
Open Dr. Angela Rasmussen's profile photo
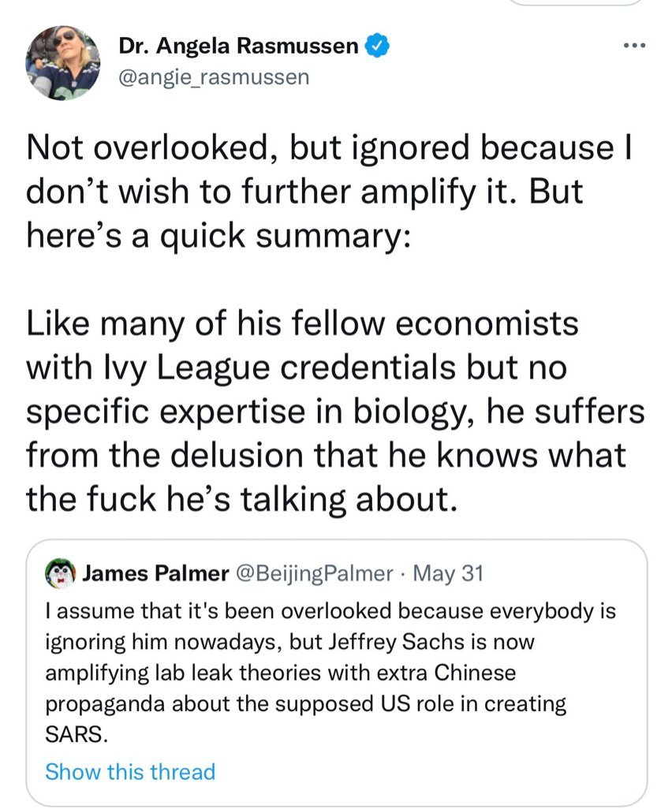coord(63,62)
